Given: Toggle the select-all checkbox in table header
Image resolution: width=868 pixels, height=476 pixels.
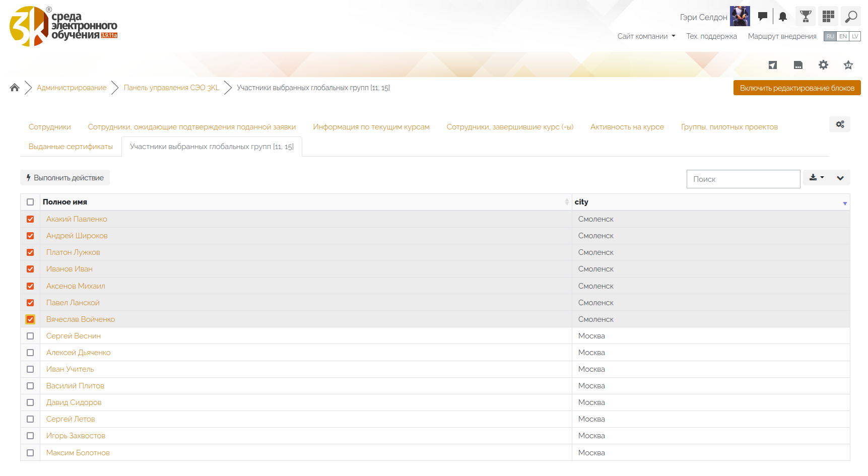Looking at the screenshot, I should tap(30, 202).
